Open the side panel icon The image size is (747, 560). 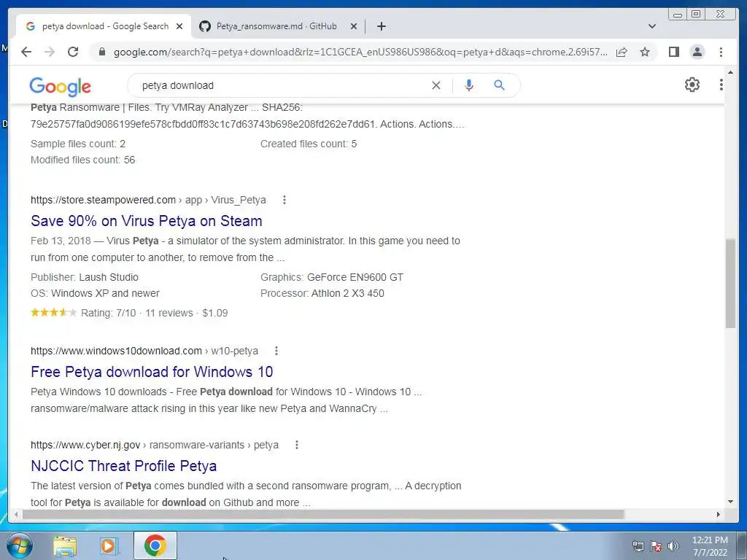[673, 52]
